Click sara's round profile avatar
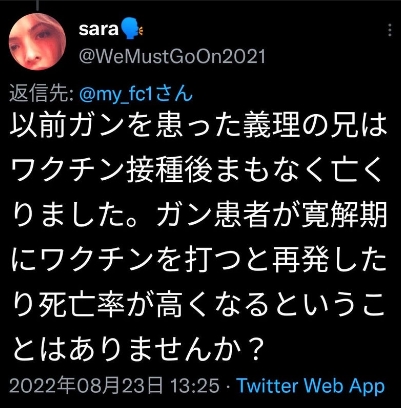The image size is (401, 408). click(37, 42)
